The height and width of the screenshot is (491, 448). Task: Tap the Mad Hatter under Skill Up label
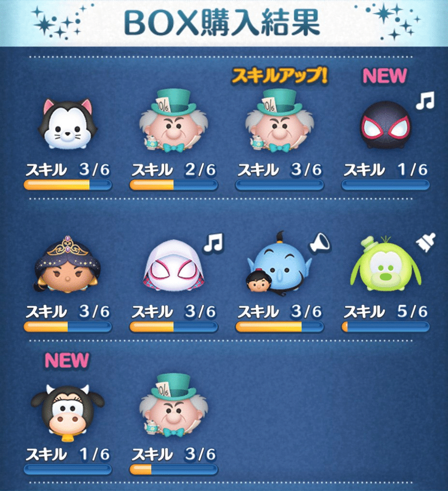pos(279,121)
